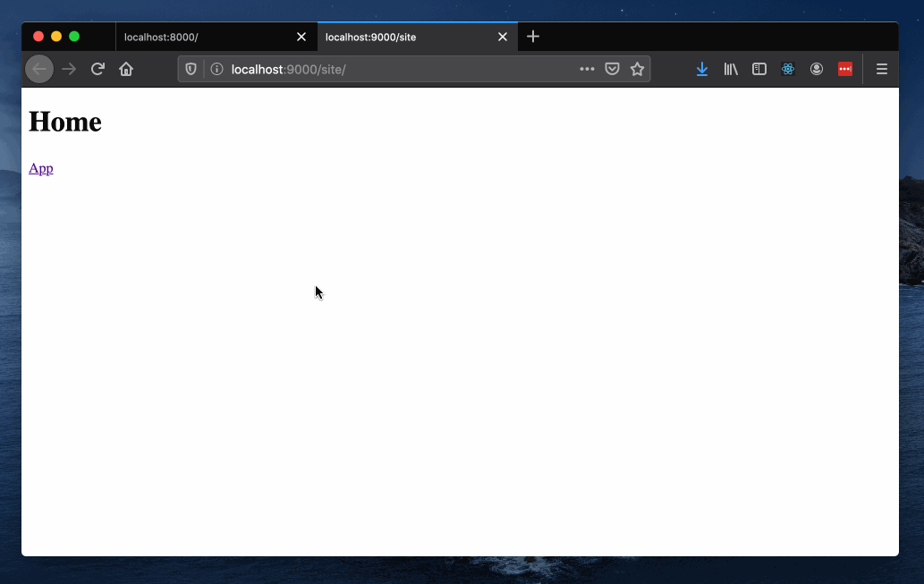Open a new tab
This screenshot has width=924, height=584.
point(533,37)
